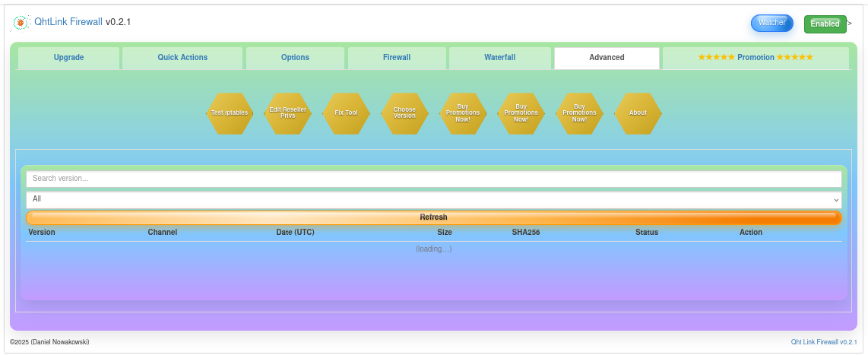Click the rightmost Buy Promotions Now hexagon
This screenshot has width=868, height=355.
pyautogui.click(x=579, y=113)
